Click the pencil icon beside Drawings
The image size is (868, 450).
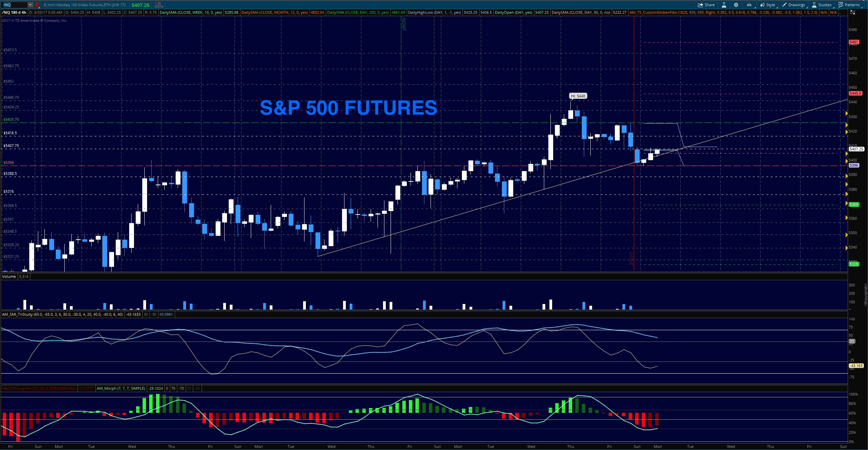784,5
